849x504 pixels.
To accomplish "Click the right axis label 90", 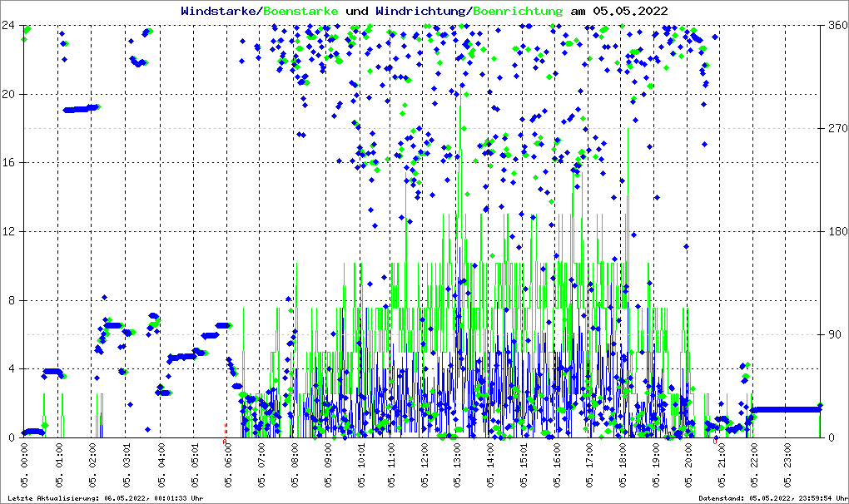I will pos(833,334).
